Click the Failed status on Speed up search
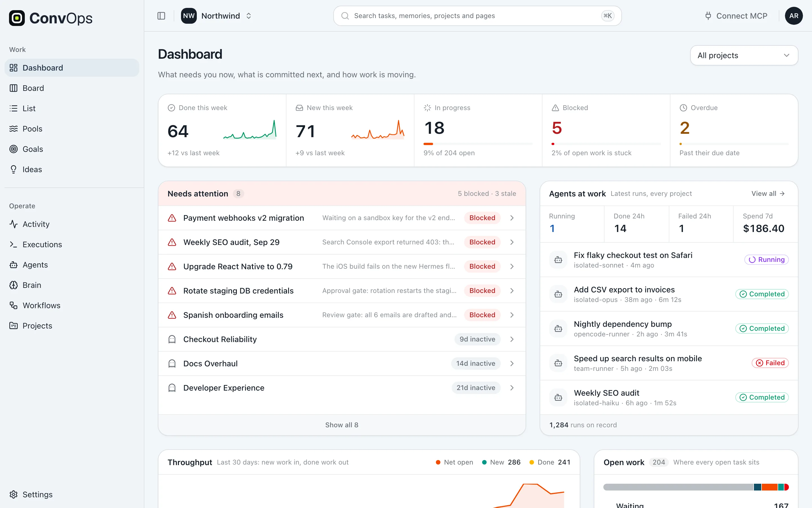 click(770, 363)
